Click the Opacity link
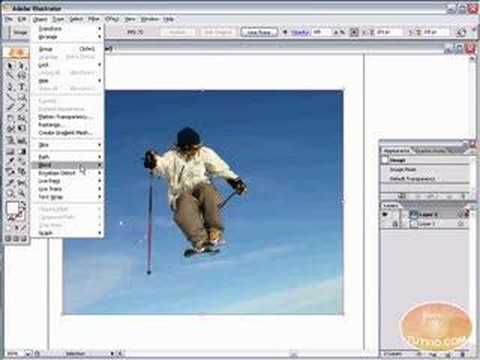The image size is (480, 360). (x=300, y=32)
